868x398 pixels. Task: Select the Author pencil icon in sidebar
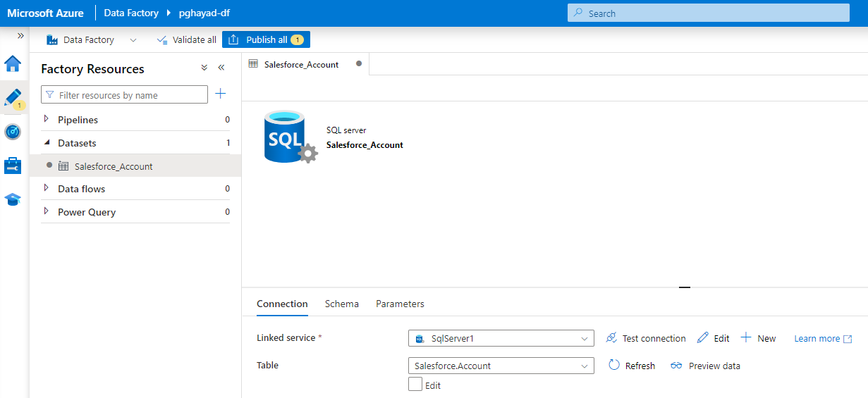[13, 97]
